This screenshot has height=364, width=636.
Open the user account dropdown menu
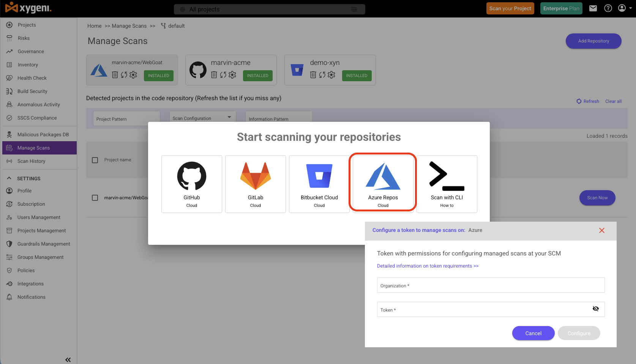point(625,8)
